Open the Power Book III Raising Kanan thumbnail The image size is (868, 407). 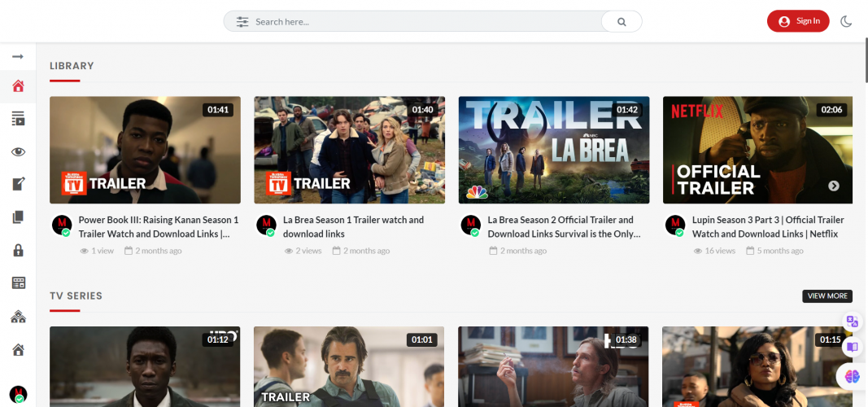(145, 150)
